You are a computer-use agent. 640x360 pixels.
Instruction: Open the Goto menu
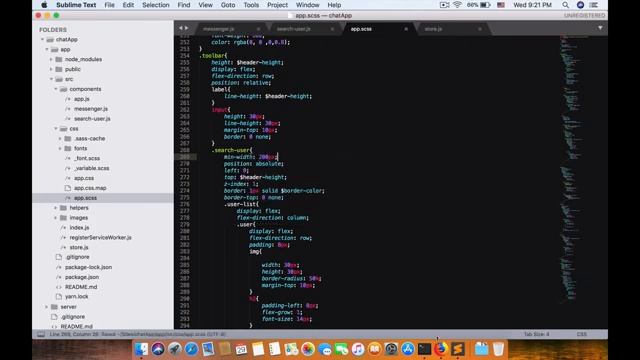228,5
